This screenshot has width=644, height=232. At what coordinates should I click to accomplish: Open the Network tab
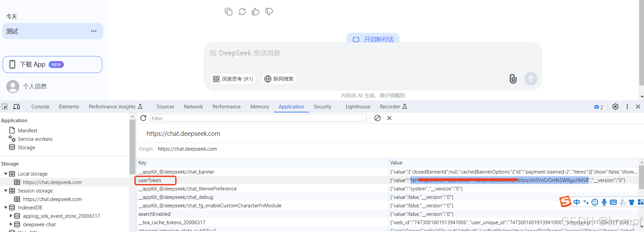coord(193,107)
